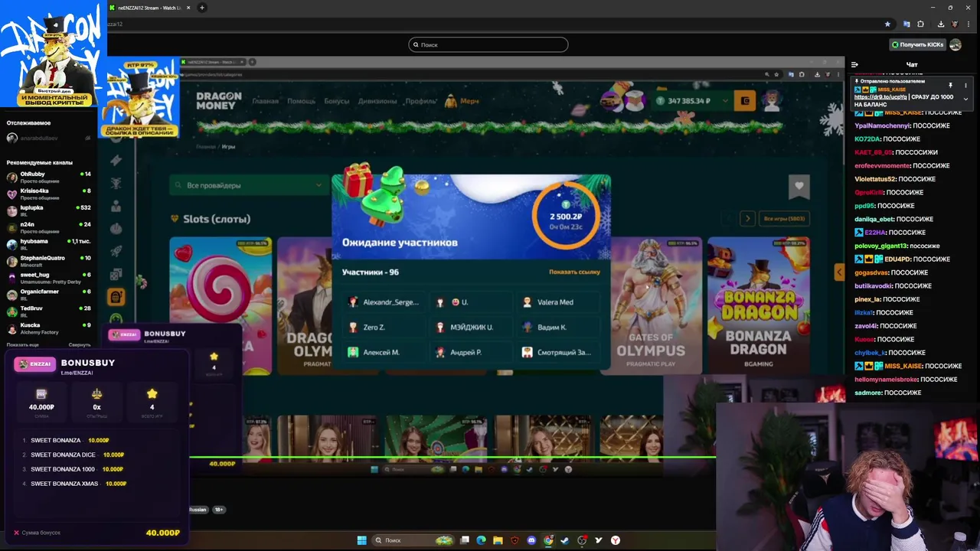This screenshot has width=980, height=551.
Task: Open the 'Дивизионы' menu item
Action: point(377,101)
